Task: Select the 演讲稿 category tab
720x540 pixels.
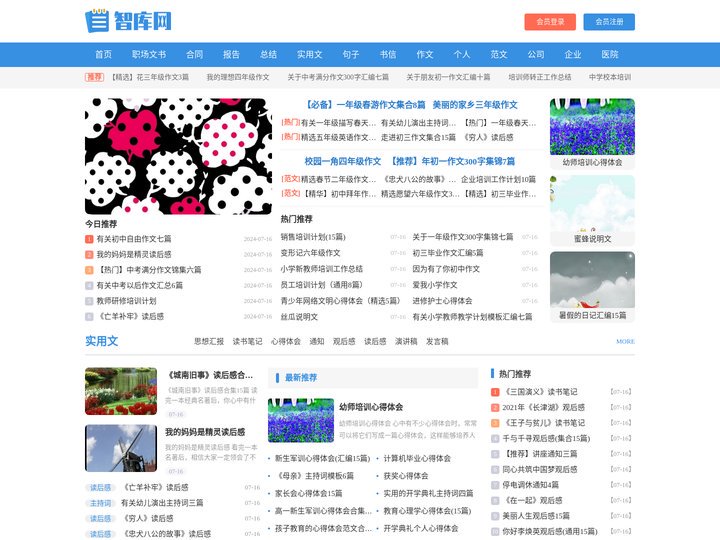Action: coord(406,341)
